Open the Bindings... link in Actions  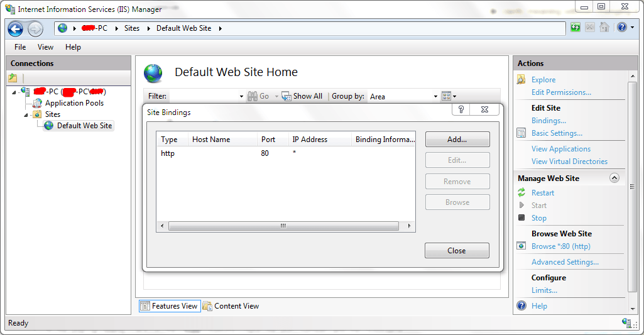548,121
